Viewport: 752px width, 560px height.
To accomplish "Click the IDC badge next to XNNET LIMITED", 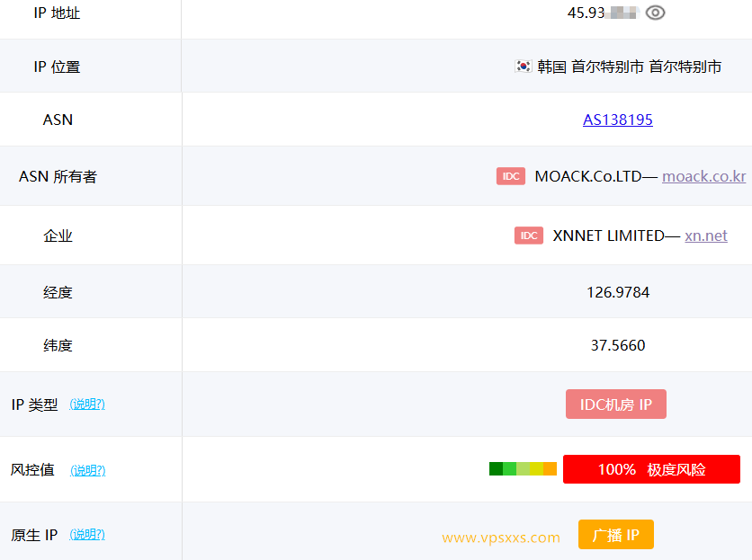I will point(528,236).
